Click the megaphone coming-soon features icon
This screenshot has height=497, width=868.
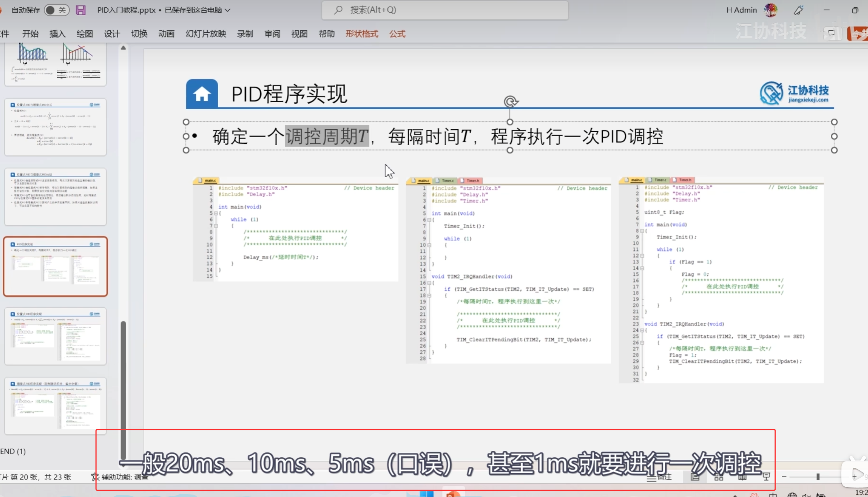[799, 10]
